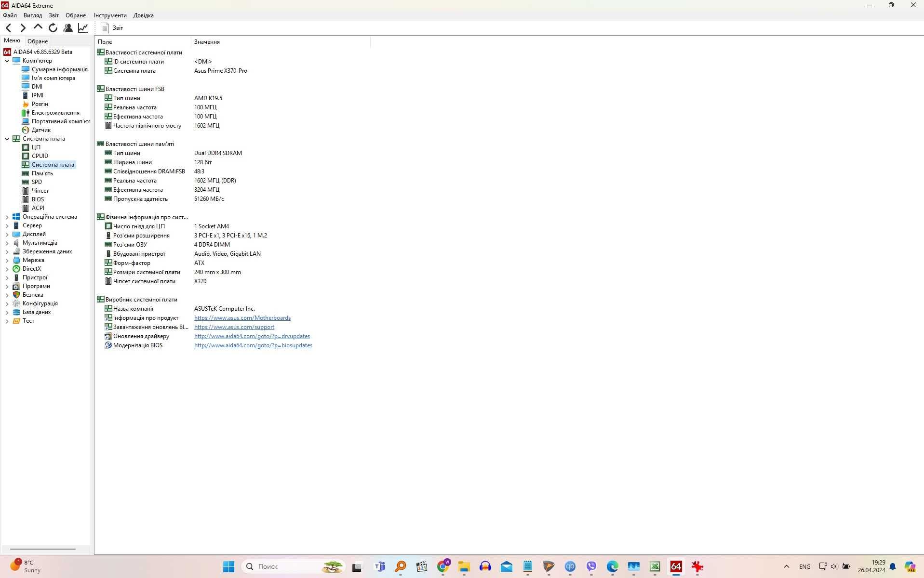This screenshot has width=924, height=578.
Task: Expand the Мультимедіа node
Action: [x=7, y=243]
